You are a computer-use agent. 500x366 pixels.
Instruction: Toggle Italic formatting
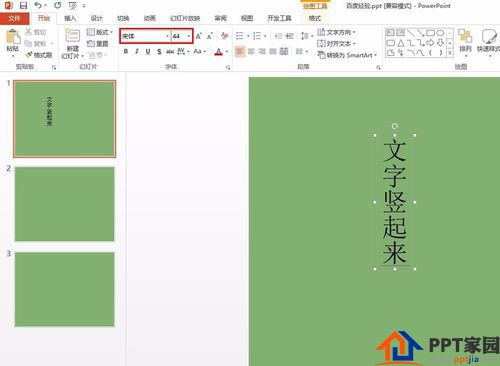(x=137, y=51)
